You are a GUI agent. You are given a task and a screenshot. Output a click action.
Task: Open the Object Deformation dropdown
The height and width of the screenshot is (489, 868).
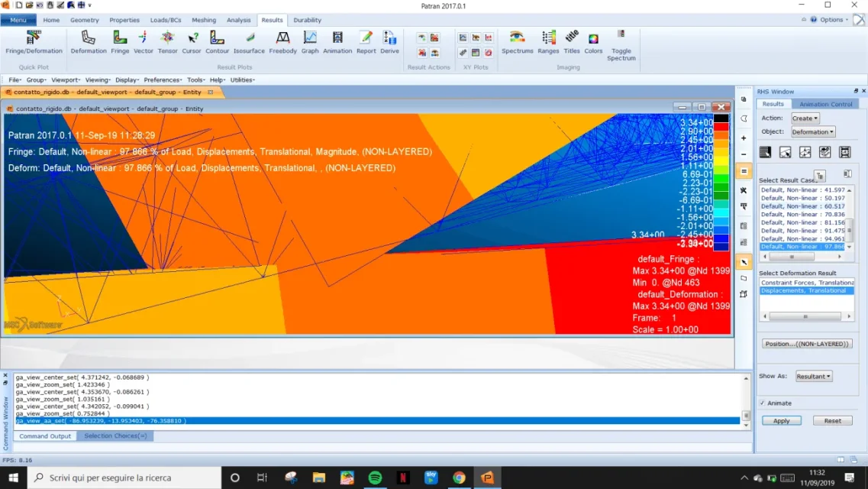[812, 132]
